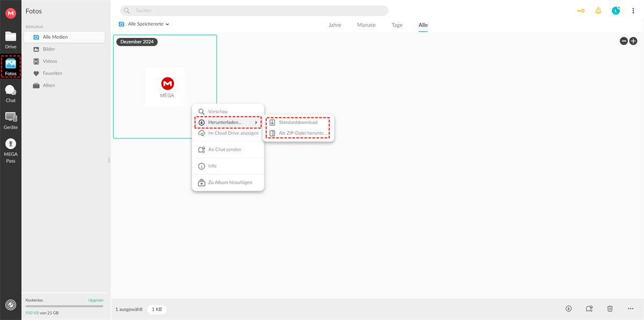Click the yellow key icon
The width and height of the screenshot is (644, 320).
[x=581, y=11]
